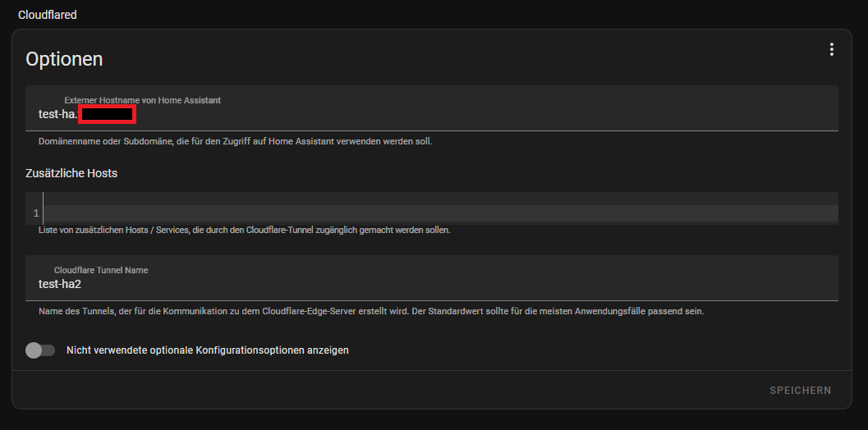
Task: Click the Cloudflared title at top
Action: point(48,15)
